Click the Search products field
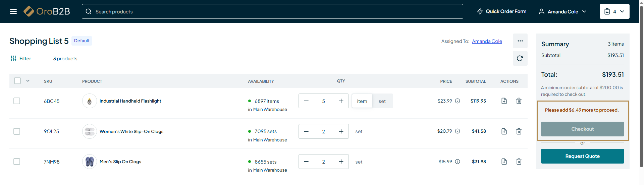Screen dimensions: 644x185 [x=272, y=11]
